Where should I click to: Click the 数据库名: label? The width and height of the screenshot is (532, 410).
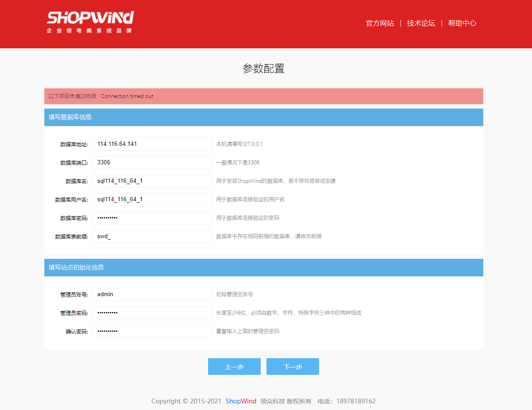(77, 181)
